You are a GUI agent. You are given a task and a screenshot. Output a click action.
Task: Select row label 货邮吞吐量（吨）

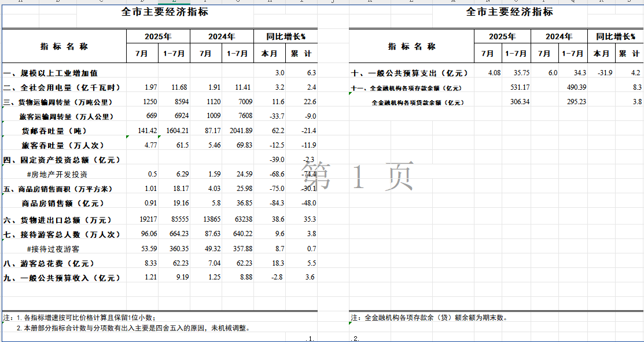point(54,131)
